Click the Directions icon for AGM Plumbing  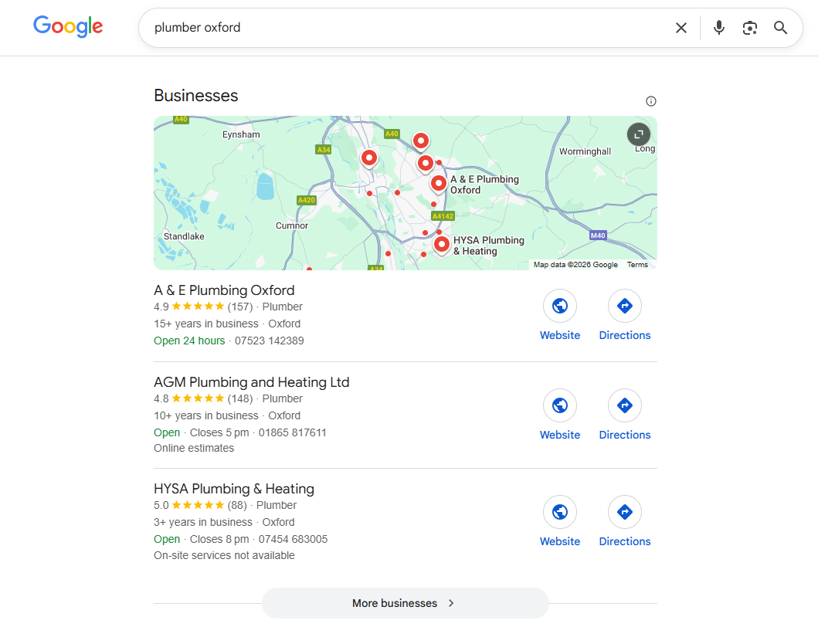tap(624, 405)
